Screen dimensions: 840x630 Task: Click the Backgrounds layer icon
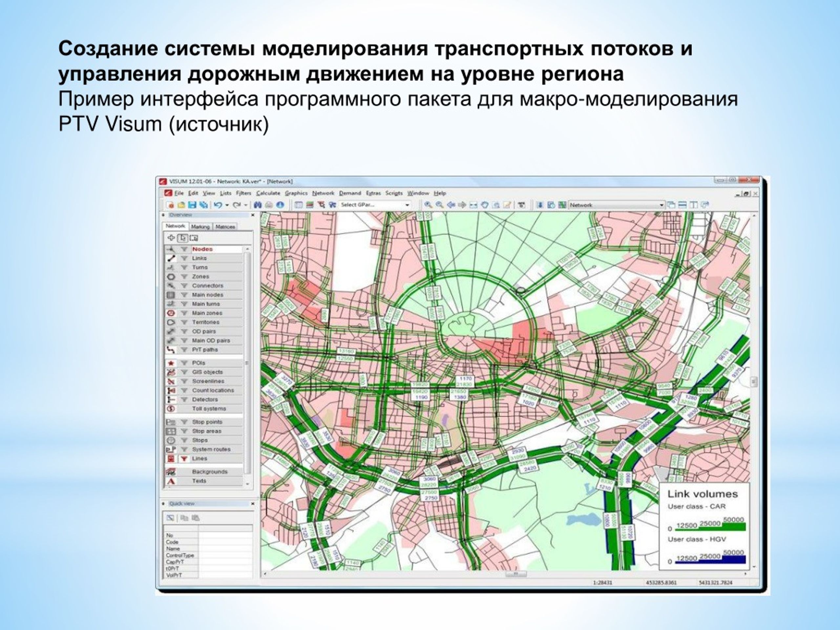click(171, 472)
